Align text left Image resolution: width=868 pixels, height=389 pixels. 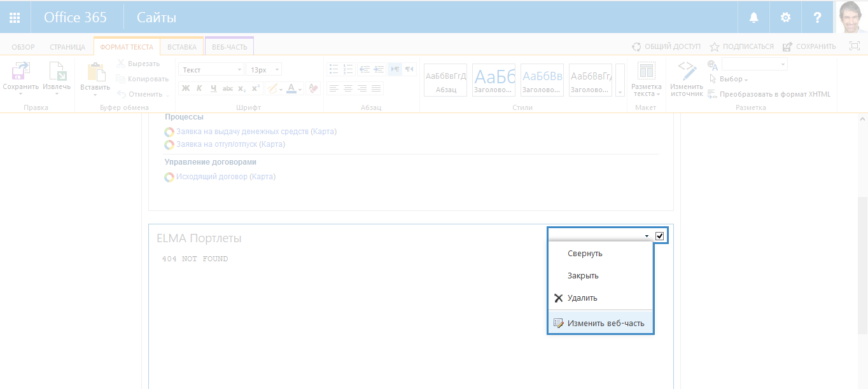[x=333, y=88]
